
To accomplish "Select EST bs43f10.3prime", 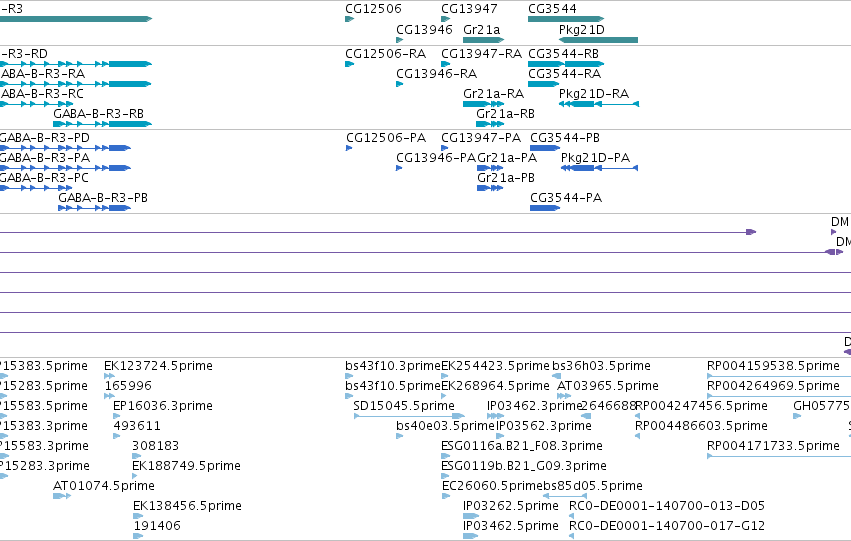I will 393,366.
